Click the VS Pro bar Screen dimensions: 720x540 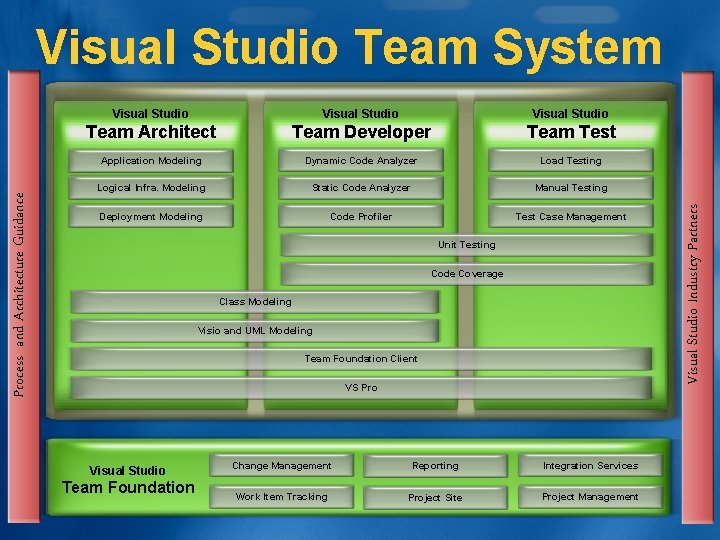(x=361, y=388)
